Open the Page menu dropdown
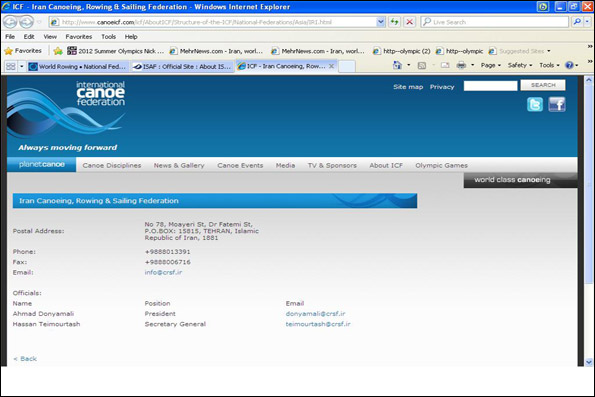The height and width of the screenshot is (397, 595). coord(491,65)
